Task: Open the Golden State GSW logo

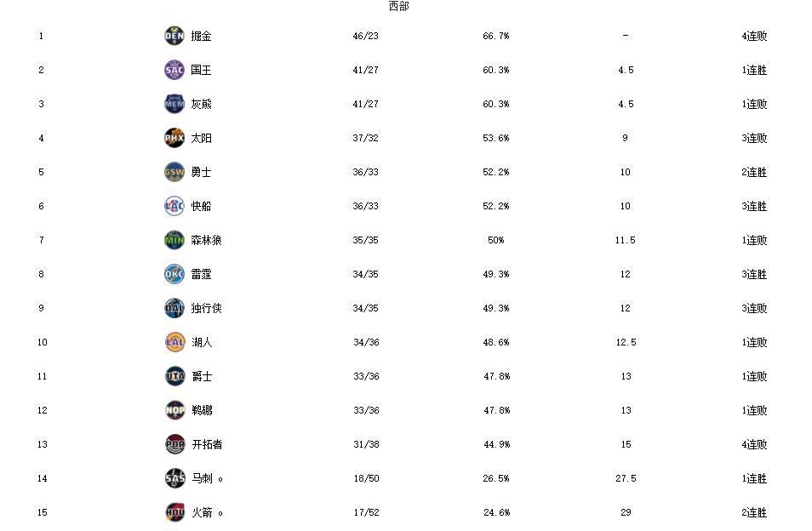Action: click(x=174, y=172)
